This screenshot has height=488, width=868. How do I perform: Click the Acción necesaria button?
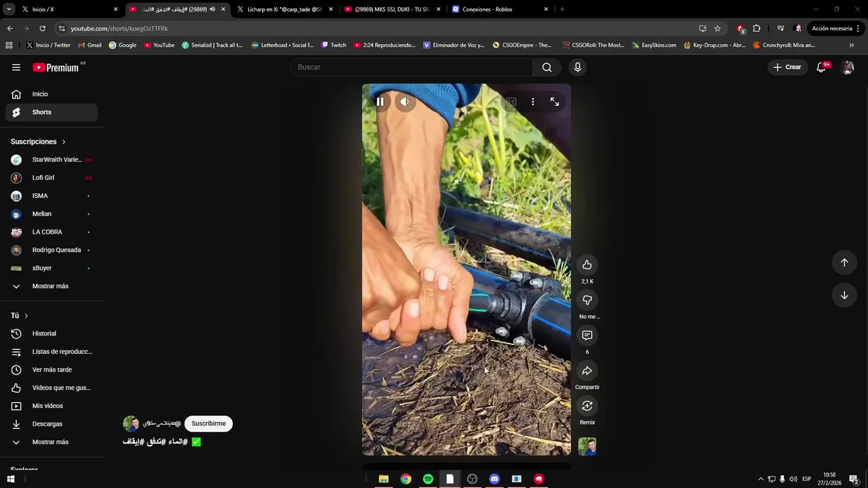pos(836,28)
